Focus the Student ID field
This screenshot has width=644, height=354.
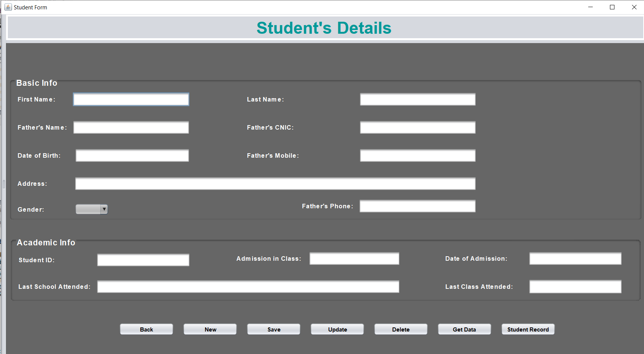coord(143,260)
